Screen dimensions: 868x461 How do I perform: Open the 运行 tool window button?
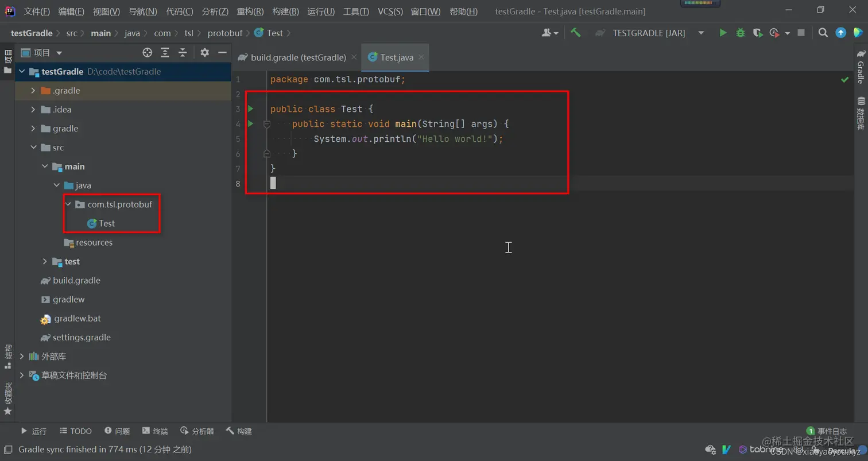tap(34, 431)
